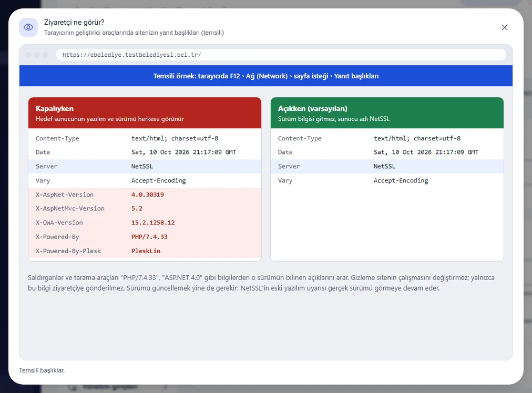Select the "Ziyaretçi ne görür?" dialog title
This screenshot has height=393, width=532.
tap(74, 23)
